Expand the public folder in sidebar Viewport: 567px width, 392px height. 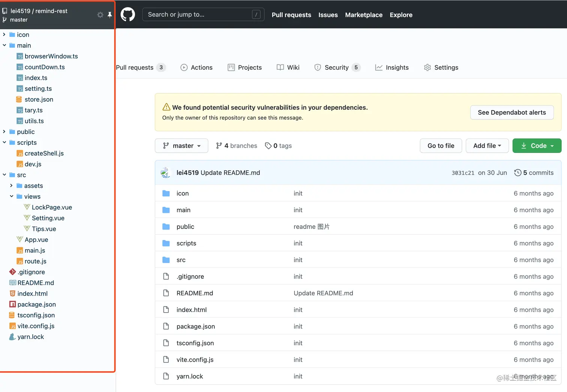(x=4, y=132)
